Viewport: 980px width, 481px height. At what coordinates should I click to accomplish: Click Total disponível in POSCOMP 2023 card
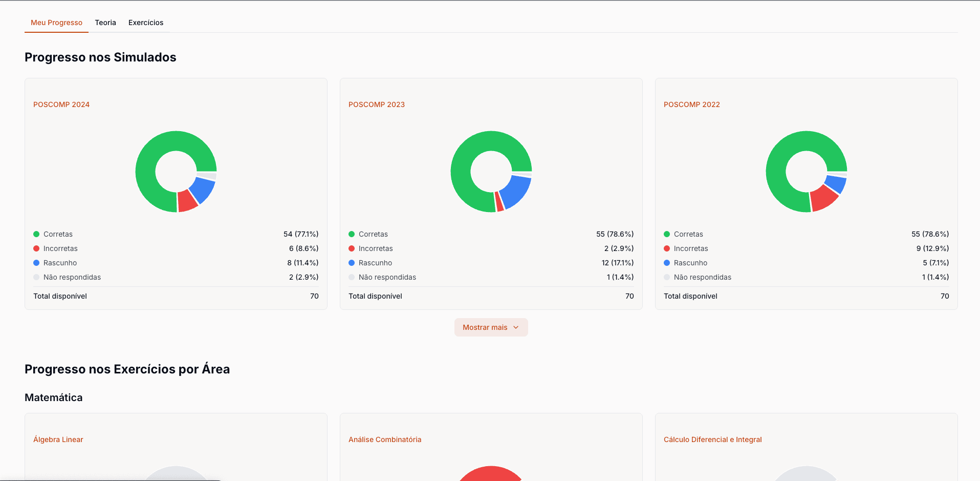tap(375, 296)
